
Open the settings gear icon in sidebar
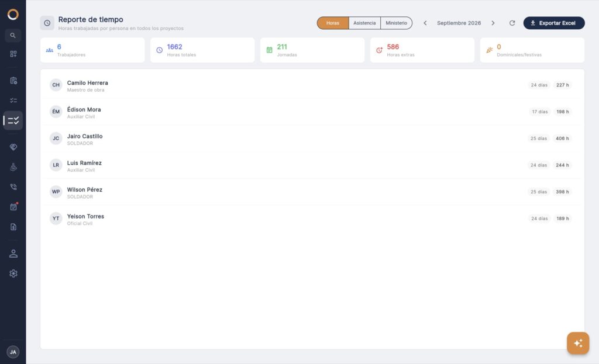13,273
